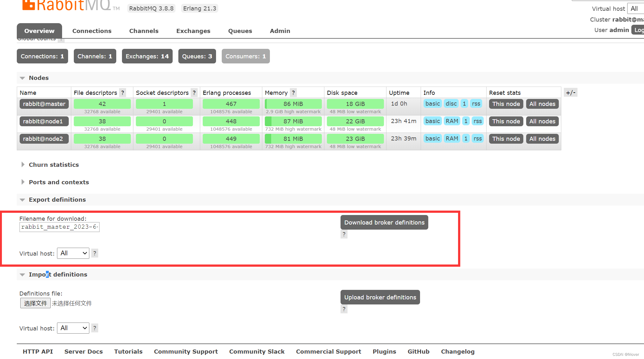Click Upload broker definitions button
This screenshot has width=644, height=359.
point(380,297)
